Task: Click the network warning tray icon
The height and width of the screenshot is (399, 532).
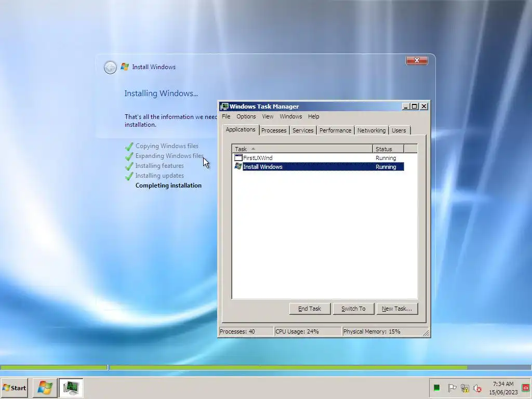Action: [x=464, y=388]
